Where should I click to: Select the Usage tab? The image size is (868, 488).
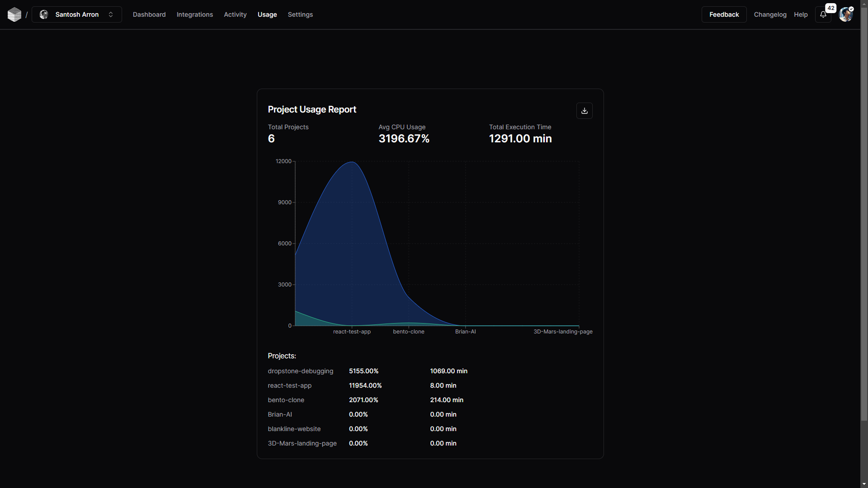267,14
